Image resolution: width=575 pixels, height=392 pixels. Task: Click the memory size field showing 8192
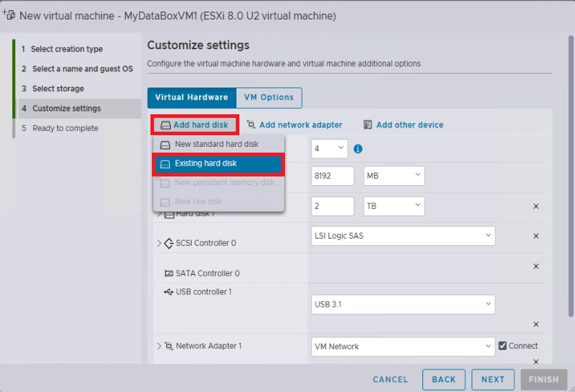point(333,176)
